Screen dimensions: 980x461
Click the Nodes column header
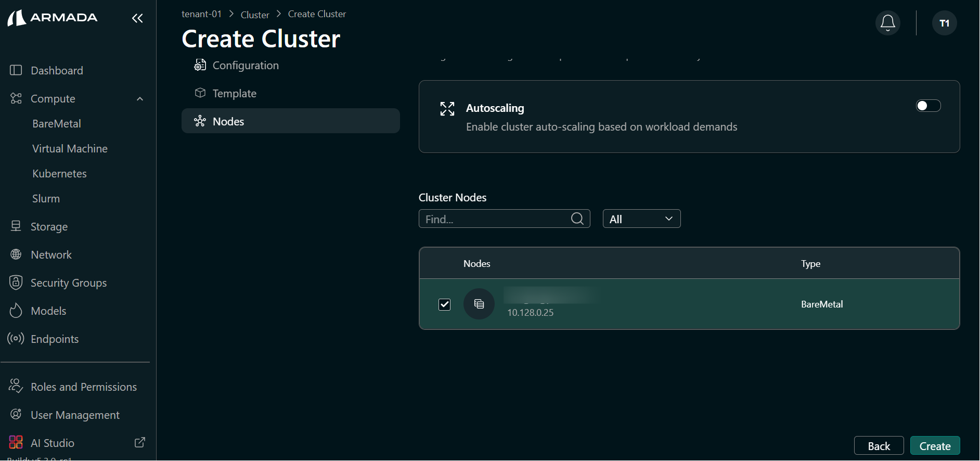tap(476, 264)
